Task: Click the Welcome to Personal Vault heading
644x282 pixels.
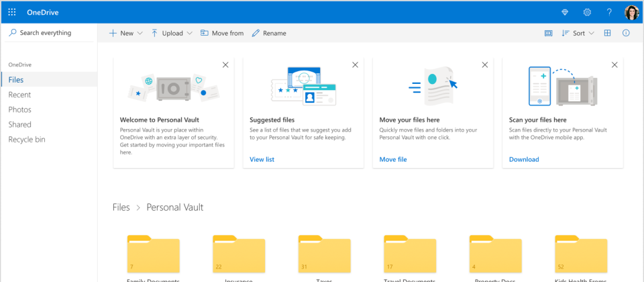Action: [x=160, y=120]
